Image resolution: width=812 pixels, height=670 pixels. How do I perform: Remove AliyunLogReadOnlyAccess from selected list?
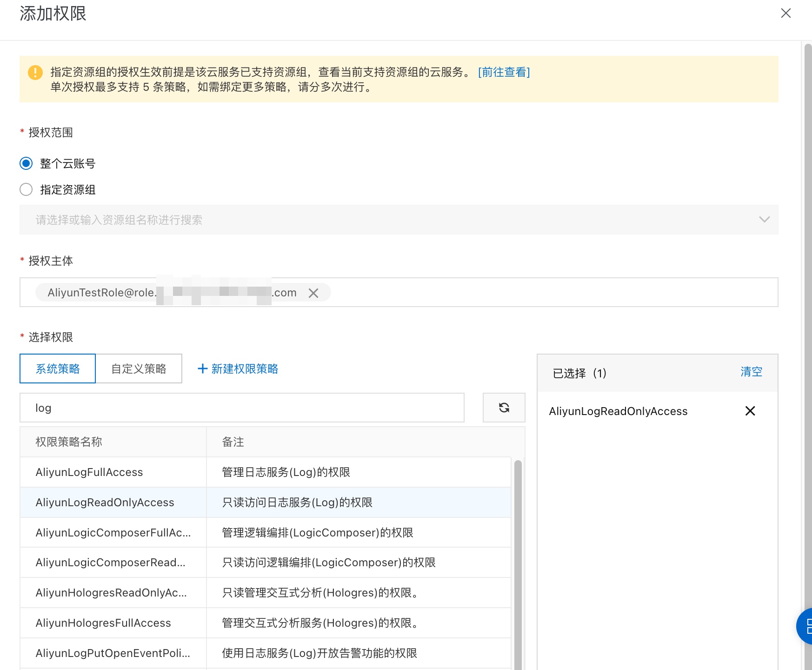pyautogui.click(x=750, y=411)
